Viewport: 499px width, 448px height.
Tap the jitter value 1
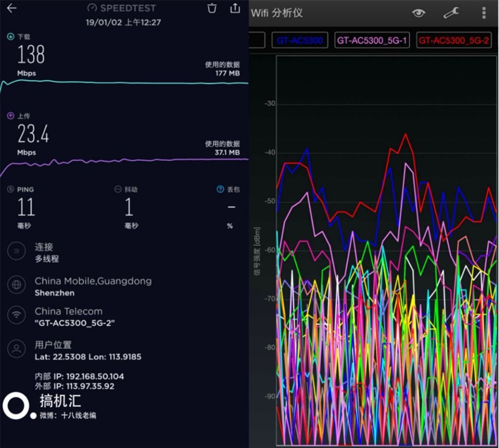[128, 207]
